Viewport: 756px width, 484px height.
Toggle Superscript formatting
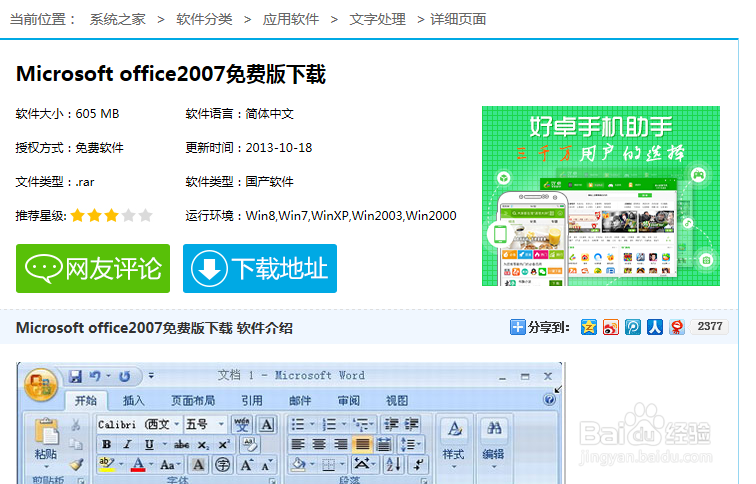point(224,444)
